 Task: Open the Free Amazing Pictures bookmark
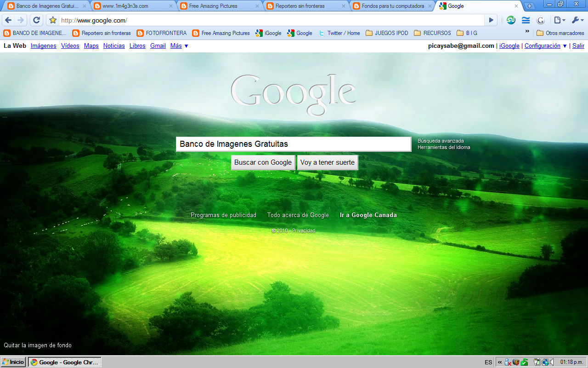[221, 33]
